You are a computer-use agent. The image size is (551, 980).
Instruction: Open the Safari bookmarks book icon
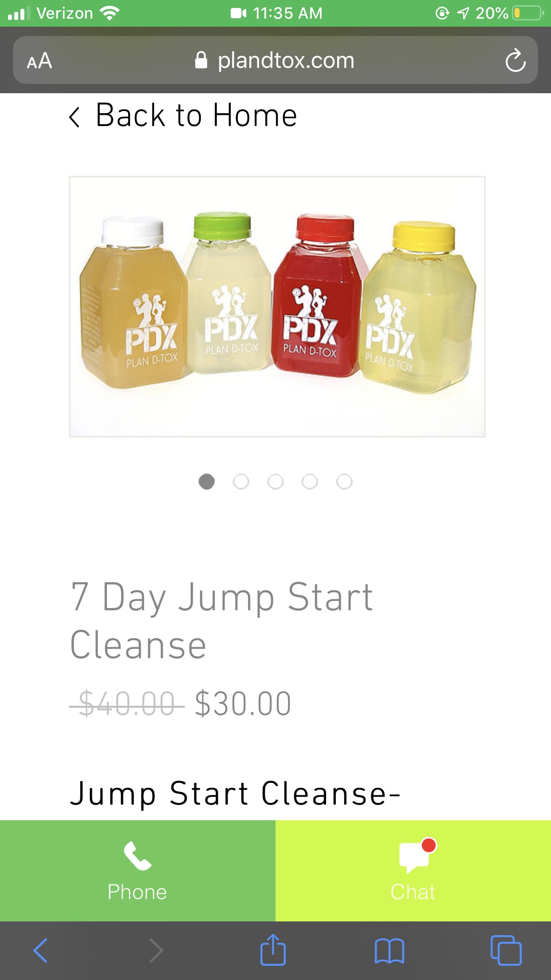pyautogui.click(x=389, y=951)
